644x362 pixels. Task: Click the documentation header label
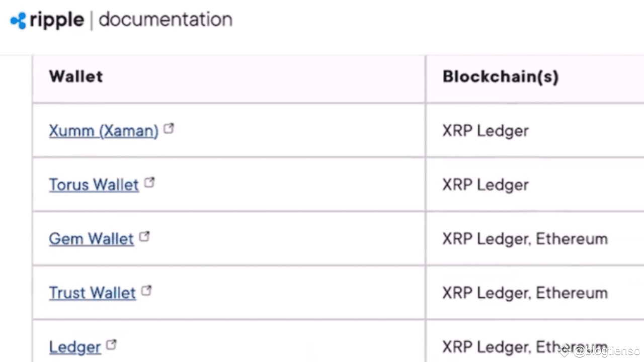point(165,20)
